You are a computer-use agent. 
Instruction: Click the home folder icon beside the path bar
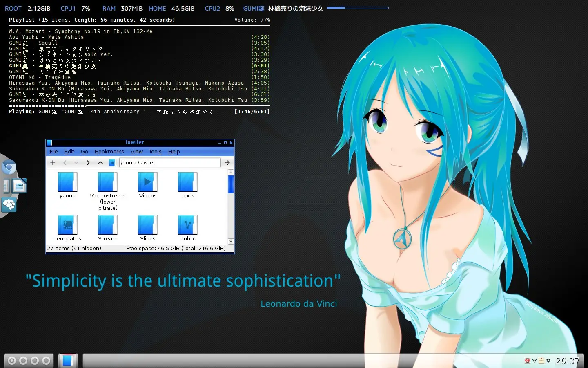(x=112, y=162)
